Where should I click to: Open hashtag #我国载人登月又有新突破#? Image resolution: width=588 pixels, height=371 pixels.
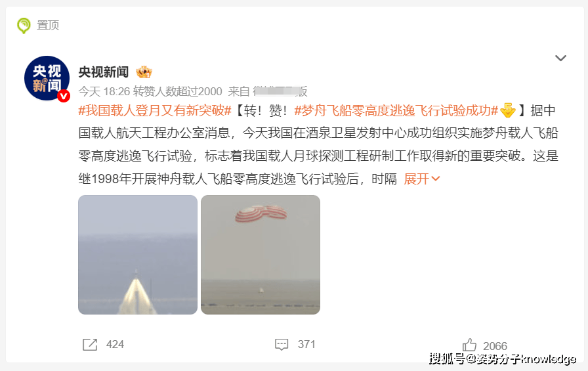[x=155, y=110]
